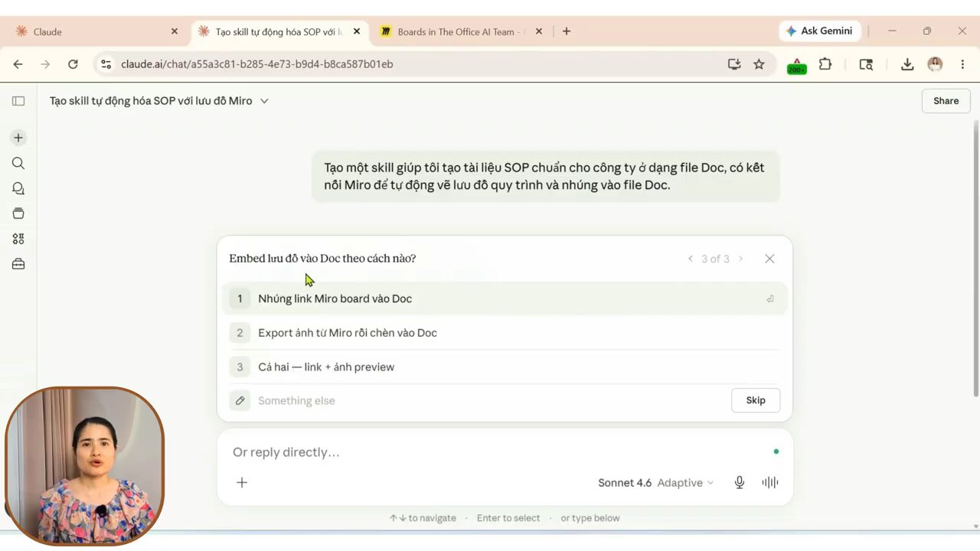The image size is (980, 551).
Task: Open browser extensions puzzle icon
Action: click(825, 64)
